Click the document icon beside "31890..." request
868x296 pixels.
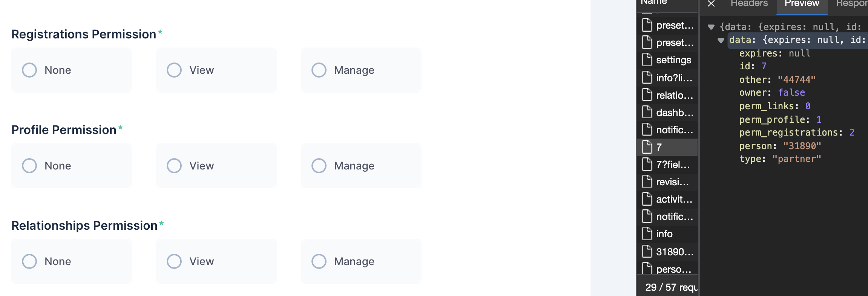647,252
